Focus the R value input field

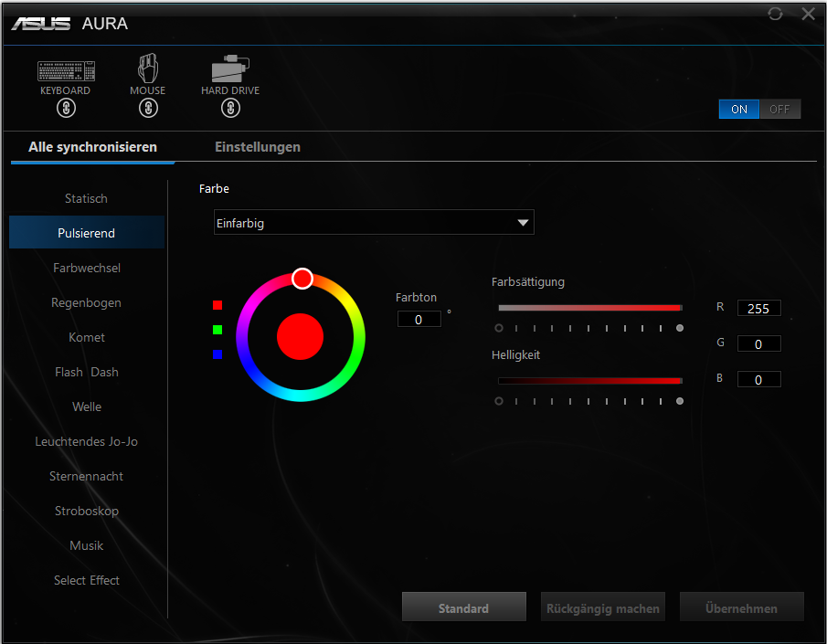click(759, 309)
